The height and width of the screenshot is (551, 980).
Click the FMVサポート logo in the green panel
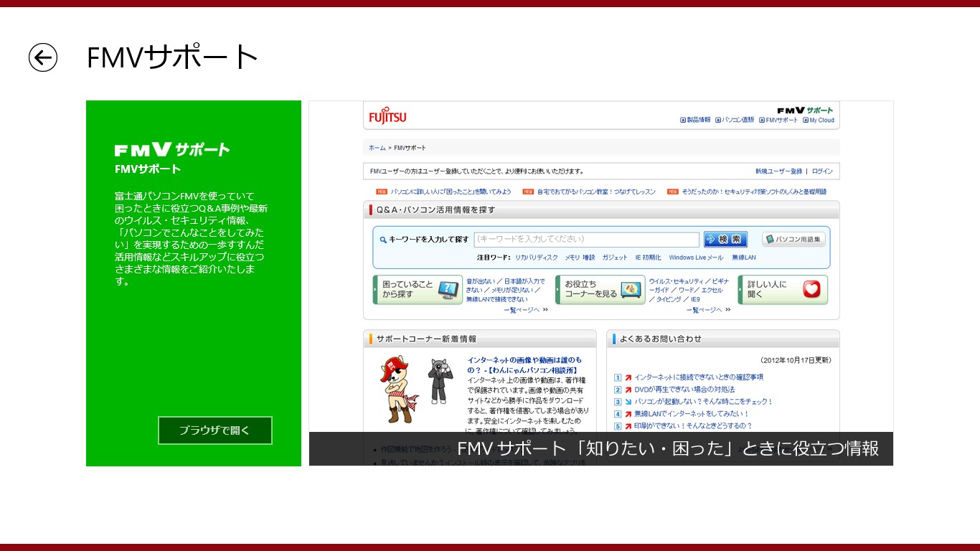[x=172, y=149]
